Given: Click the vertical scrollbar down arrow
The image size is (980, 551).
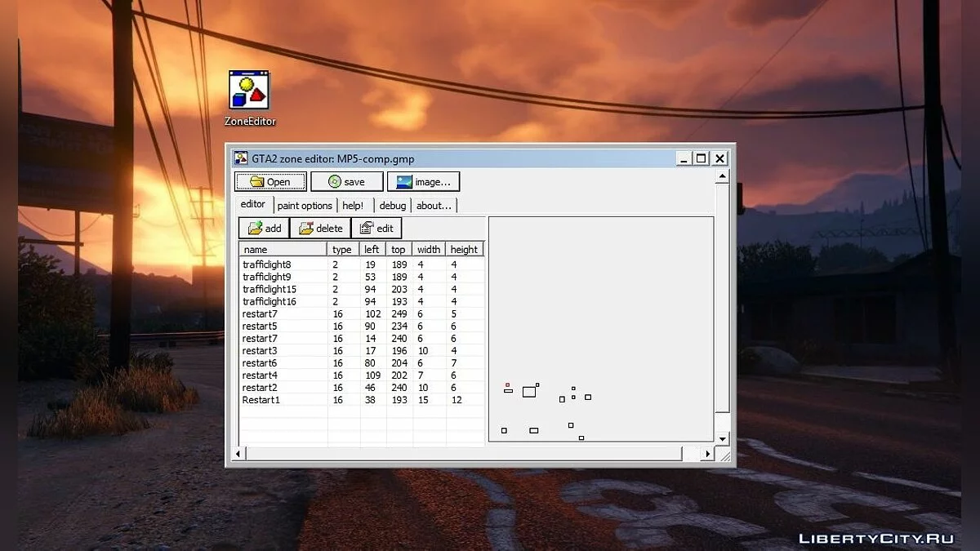Looking at the screenshot, I should (x=722, y=439).
